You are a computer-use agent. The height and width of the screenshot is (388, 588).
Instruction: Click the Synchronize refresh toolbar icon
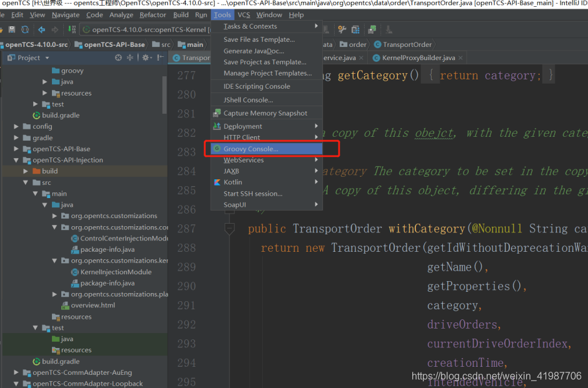[x=25, y=29]
